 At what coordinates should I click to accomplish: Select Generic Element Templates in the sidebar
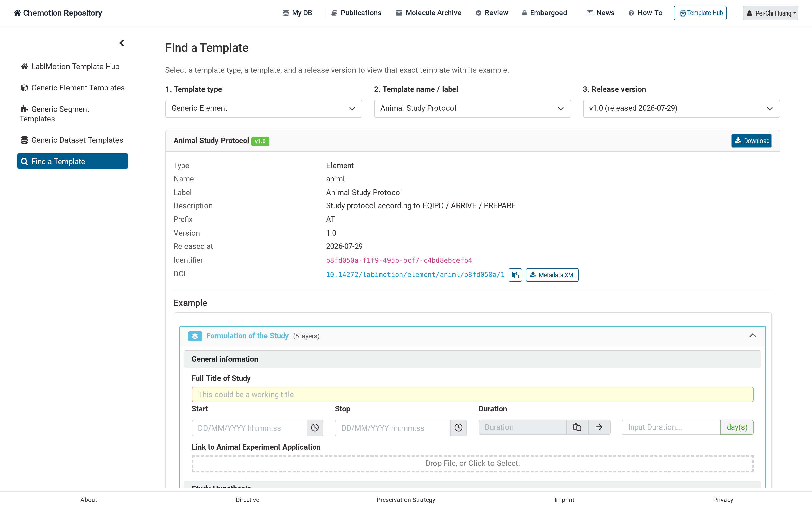point(73,88)
